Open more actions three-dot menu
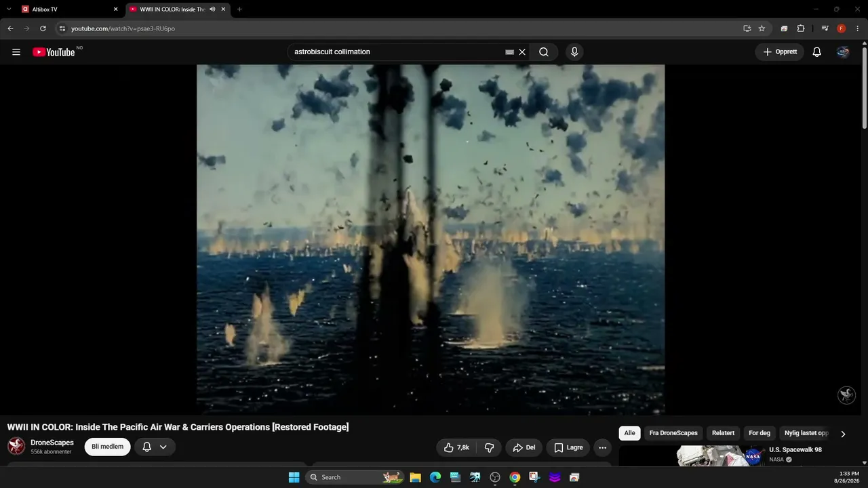 click(x=602, y=447)
